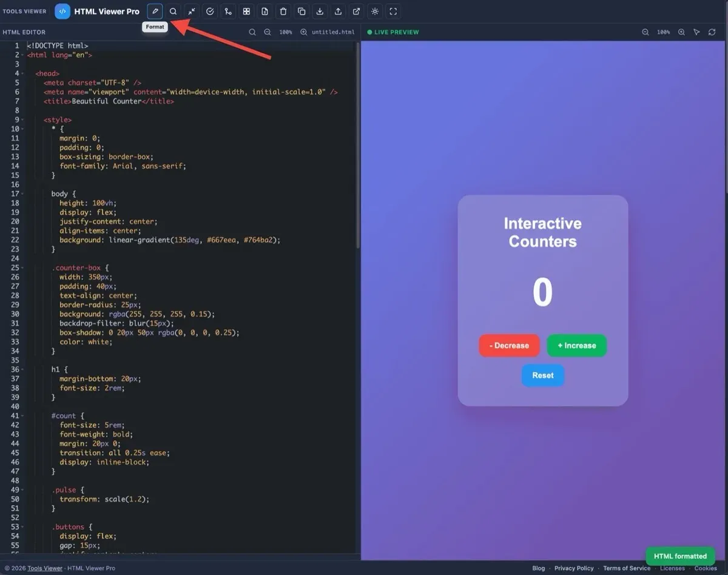Click the LIVE PREVIEW panel label
This screenshot has height=575, width=728.
coord(393,32)
